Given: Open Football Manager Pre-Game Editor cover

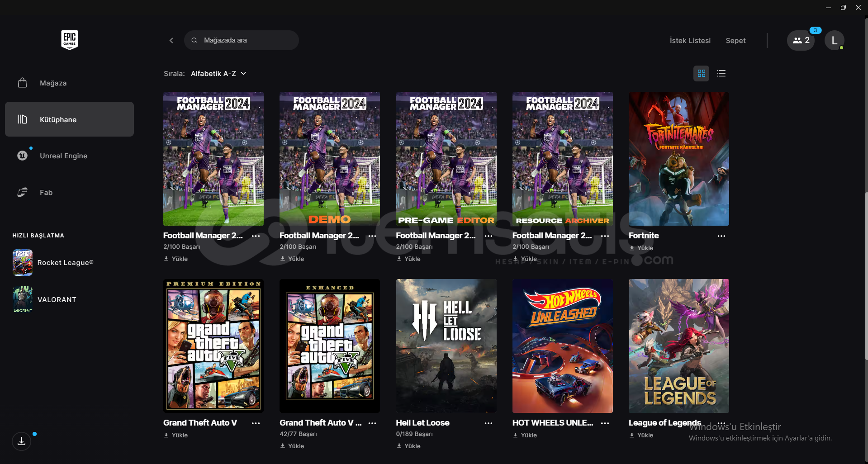Looking at the screenshot, I should 446,159.
